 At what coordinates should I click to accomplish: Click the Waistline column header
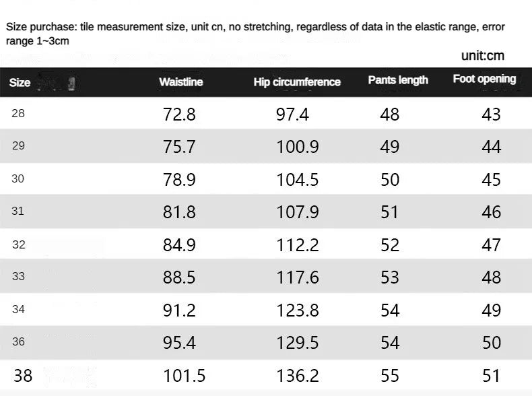pos(180,82)
